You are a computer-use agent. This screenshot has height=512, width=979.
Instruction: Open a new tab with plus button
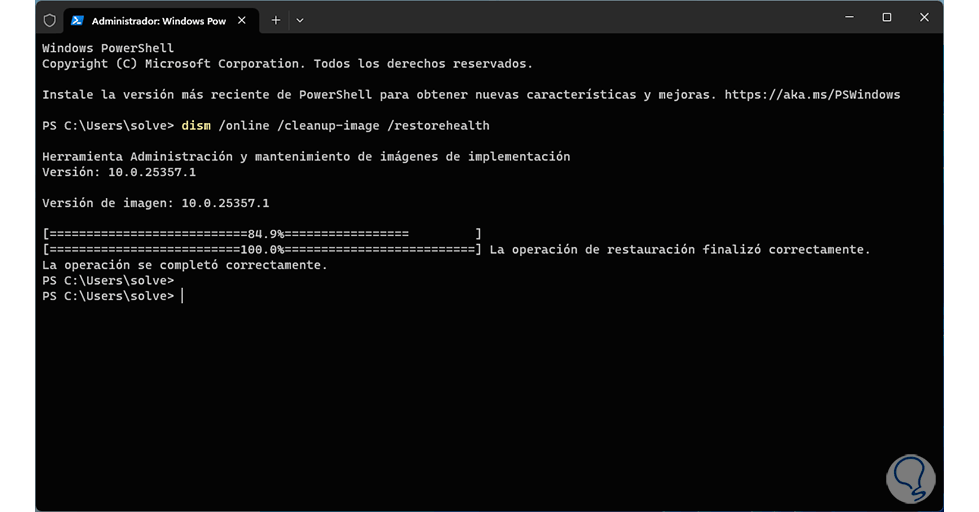click(276, 20)
